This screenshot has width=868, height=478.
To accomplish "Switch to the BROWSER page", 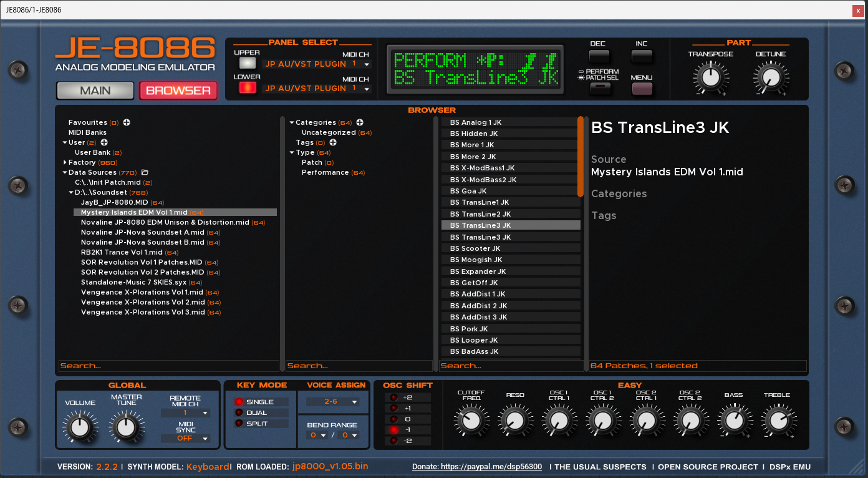I will (x=178, y=91).
